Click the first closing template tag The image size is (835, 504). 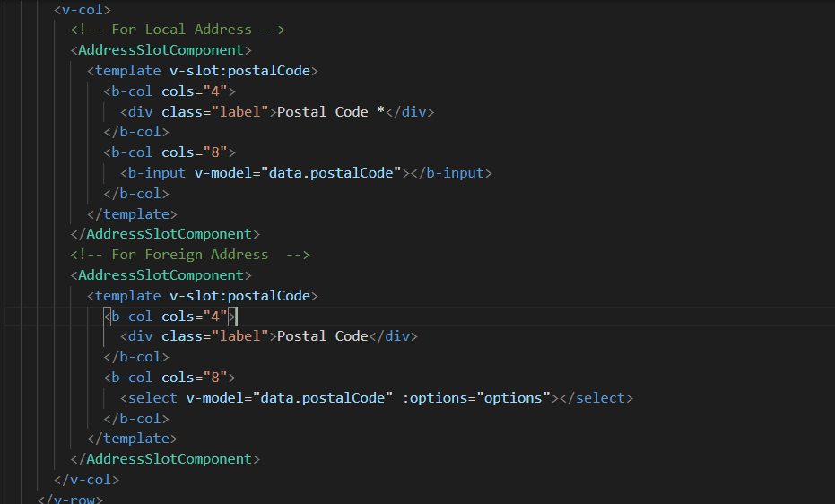pyautogui.click(x=132, y=214)
